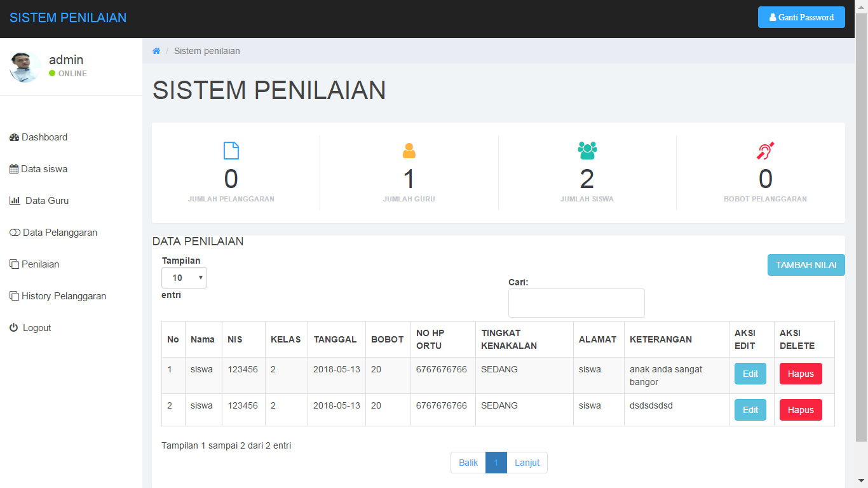Click Edit for the first row
The image size is (868, 488).
(750, 374)
